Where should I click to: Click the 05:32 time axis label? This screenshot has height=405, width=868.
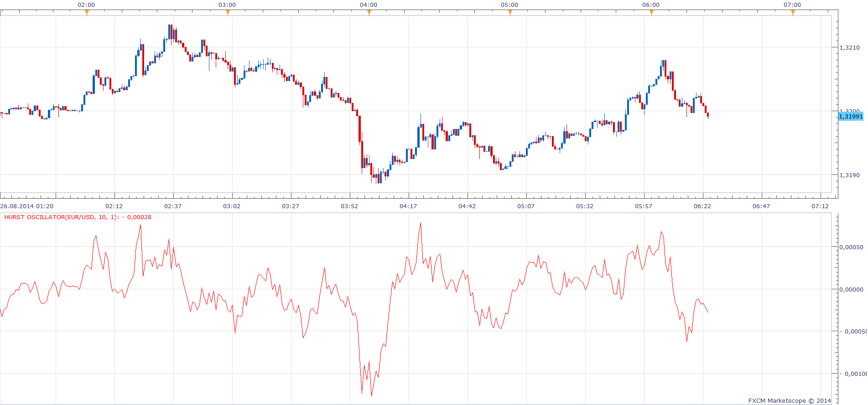pyautogui.click(x=585, y=206)
